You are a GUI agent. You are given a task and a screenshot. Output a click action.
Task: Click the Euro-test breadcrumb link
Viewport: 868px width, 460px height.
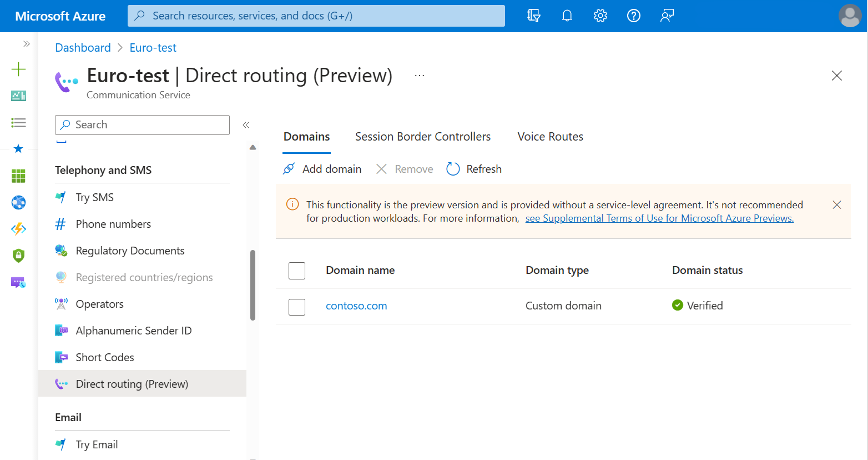point(153,48)
